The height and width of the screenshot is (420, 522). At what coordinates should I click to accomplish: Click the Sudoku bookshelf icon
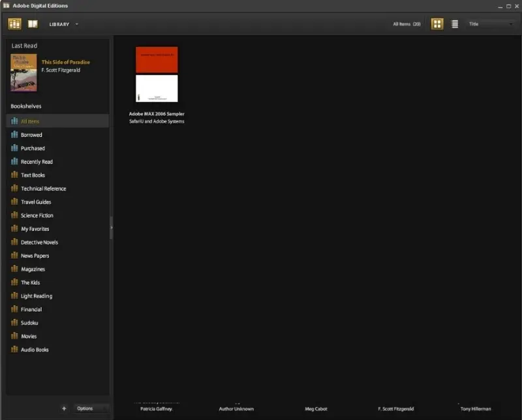point(14,322)
